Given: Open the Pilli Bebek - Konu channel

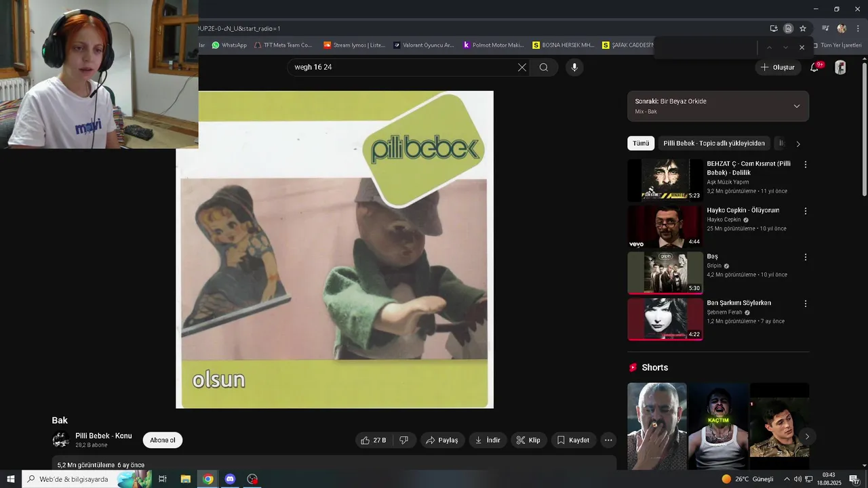Looking at the screenshot, I should [104, 436].
